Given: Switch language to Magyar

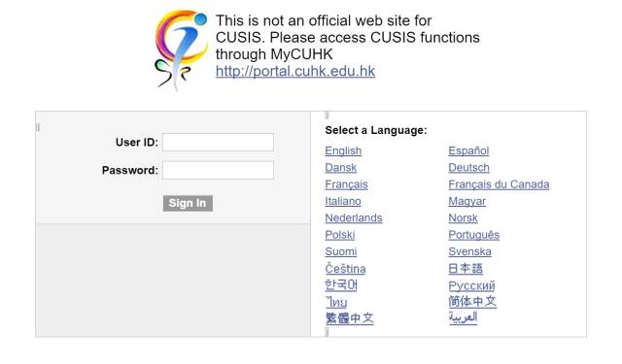Looking at the screenshot, I should [466, 201].
